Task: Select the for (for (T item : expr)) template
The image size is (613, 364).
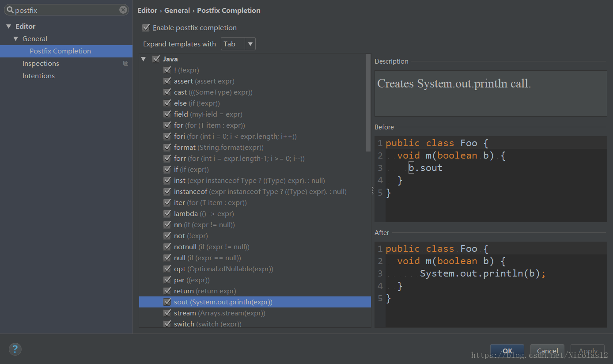Action: (255, 125)
